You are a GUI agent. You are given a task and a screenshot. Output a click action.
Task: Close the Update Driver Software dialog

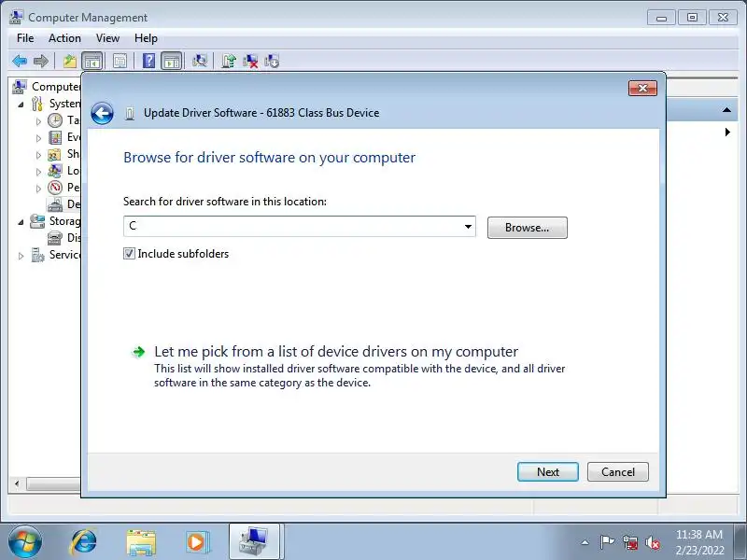[x=642, y=88]
